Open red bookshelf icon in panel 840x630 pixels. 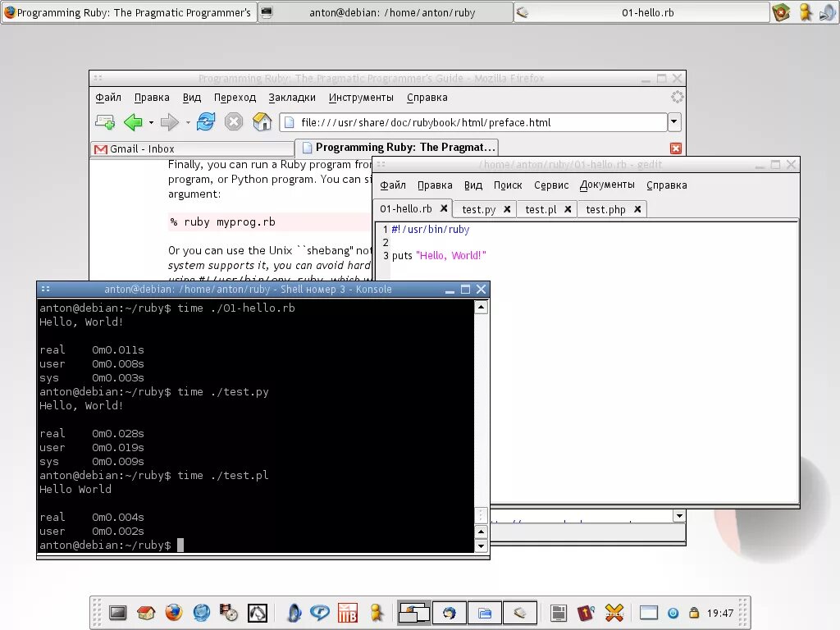(x=348, y=612)
